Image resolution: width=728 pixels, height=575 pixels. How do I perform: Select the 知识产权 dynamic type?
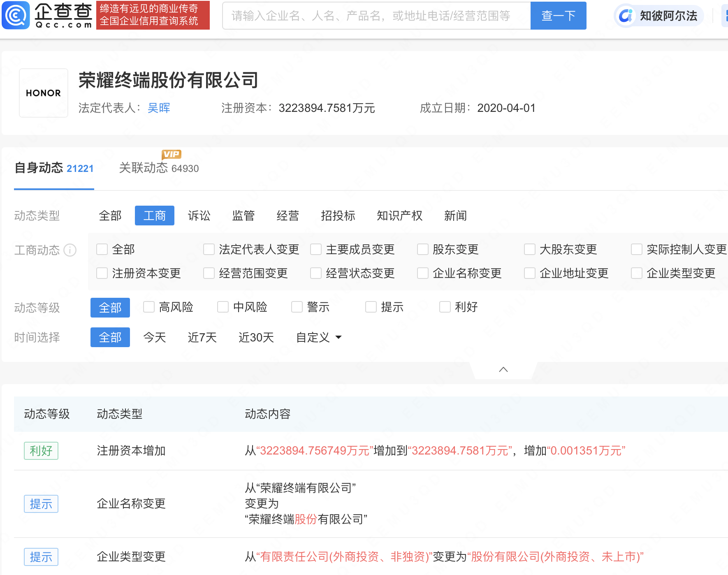click(400, 216)
